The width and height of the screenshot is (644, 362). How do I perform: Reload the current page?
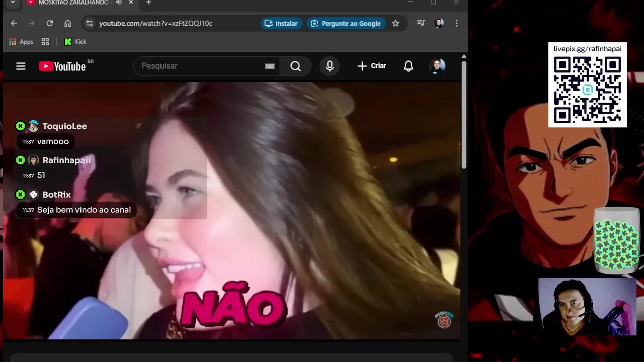point(49,23)
